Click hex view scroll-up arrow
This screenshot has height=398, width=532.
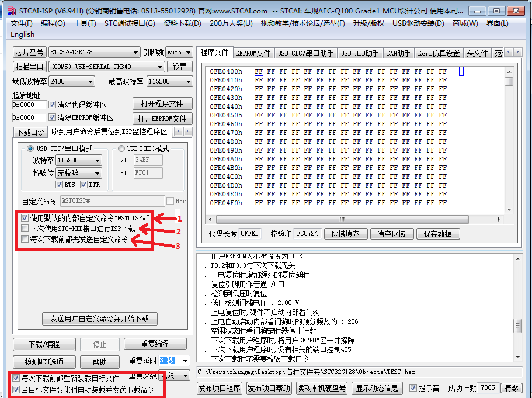pos(509,72)
